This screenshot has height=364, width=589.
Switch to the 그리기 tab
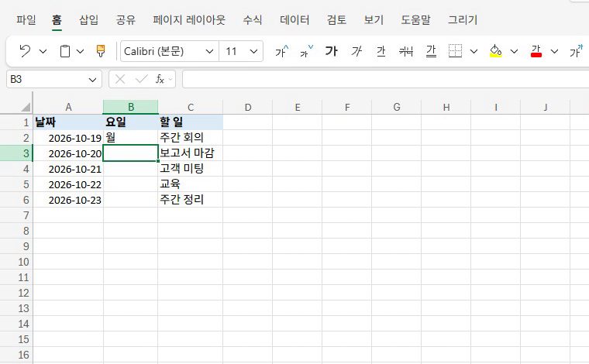(463, 19)
